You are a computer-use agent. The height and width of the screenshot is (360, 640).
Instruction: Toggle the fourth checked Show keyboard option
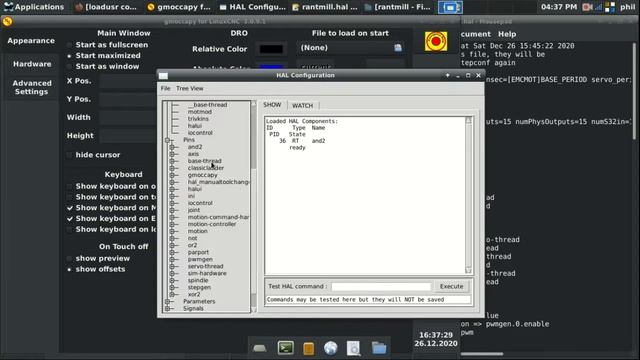click(x=69, y=218)
